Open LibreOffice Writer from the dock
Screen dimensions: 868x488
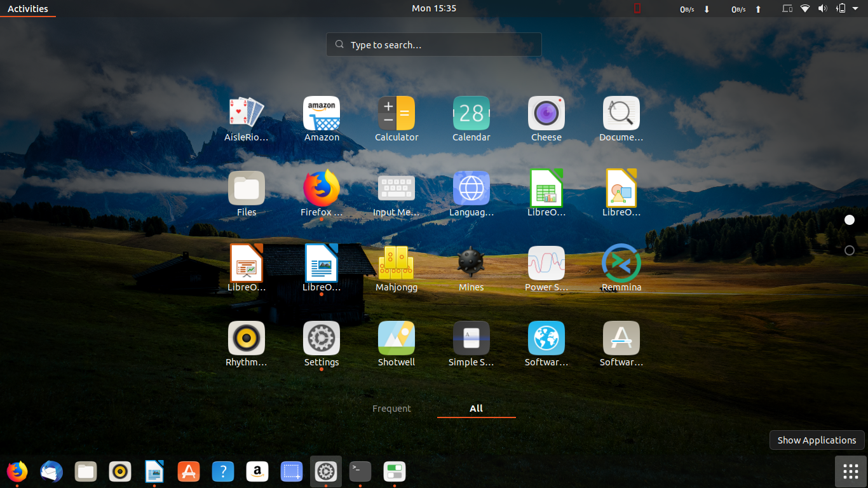click(x=154, y=471)
